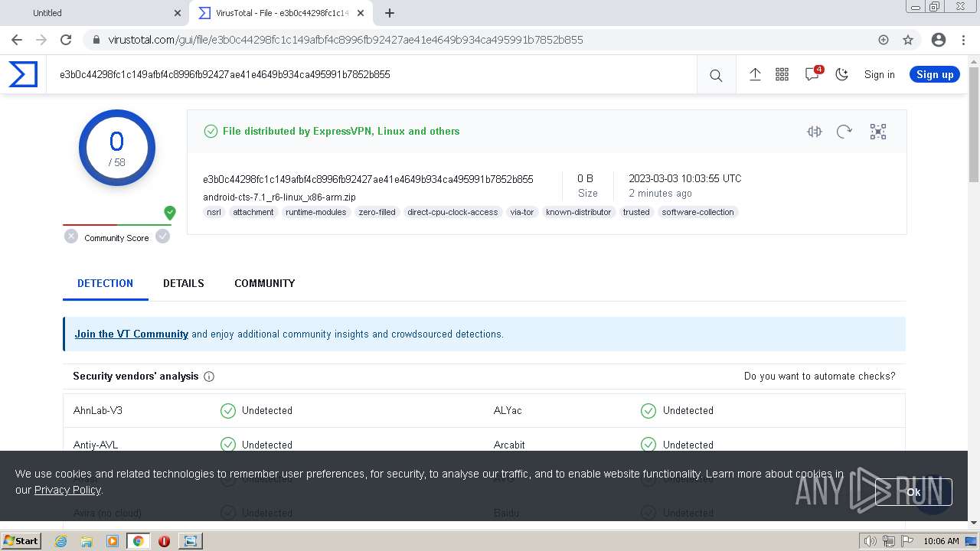
Task: Open the COMMUNITY tab
Action: pos(265,283)
